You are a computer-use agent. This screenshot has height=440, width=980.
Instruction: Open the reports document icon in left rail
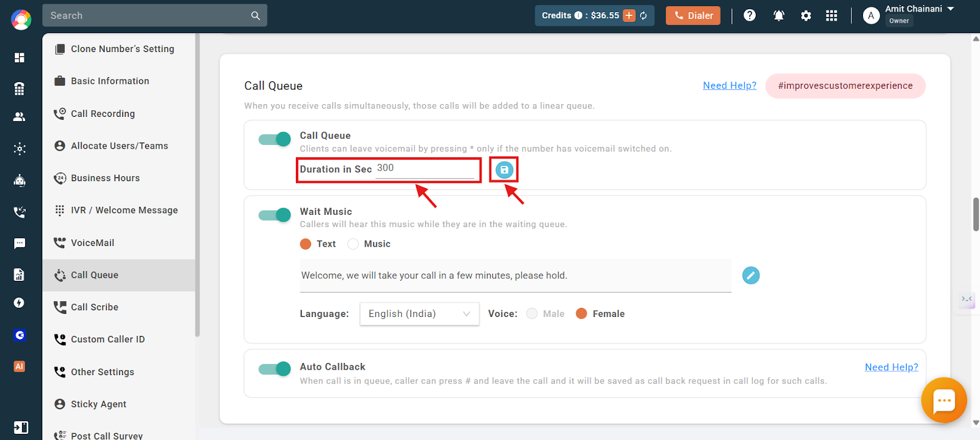[x=20, y=274]
